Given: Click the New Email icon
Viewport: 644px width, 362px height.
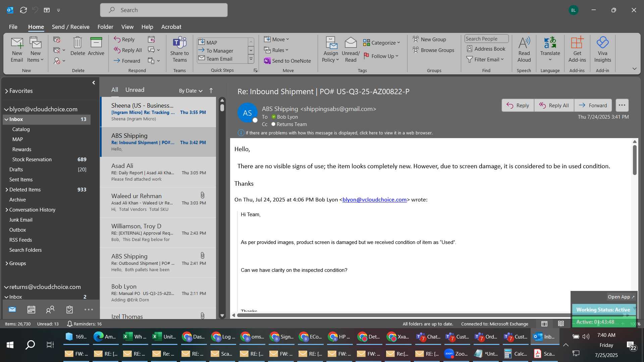Looking at the screenshot, I should (17, 50).
